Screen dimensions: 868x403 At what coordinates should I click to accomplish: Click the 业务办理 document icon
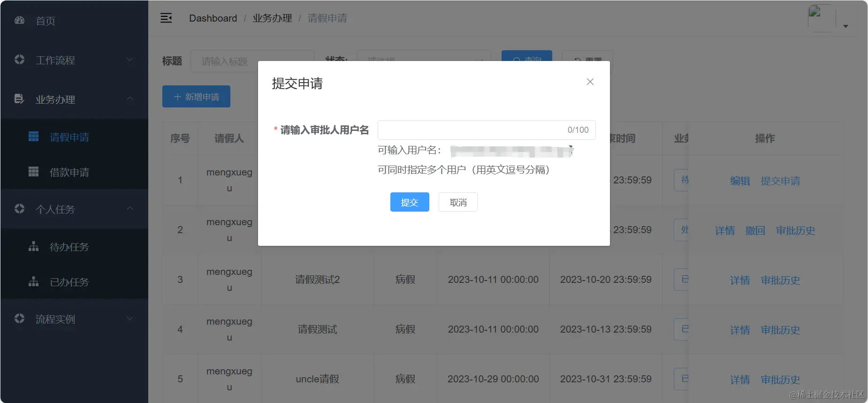(19, 99)
